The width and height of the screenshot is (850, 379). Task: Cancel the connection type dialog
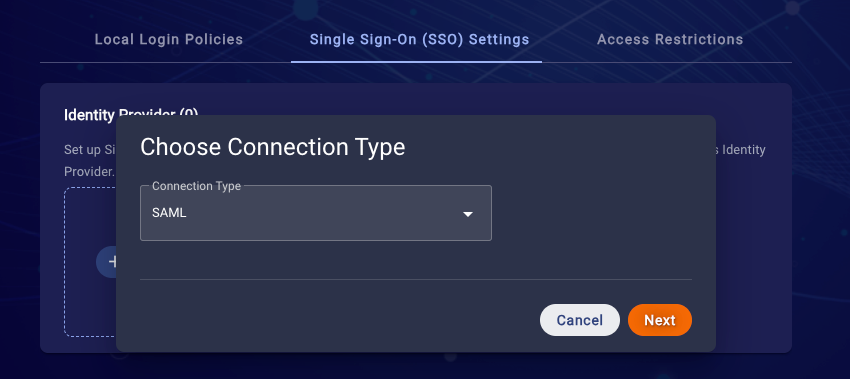click(579, 320)
